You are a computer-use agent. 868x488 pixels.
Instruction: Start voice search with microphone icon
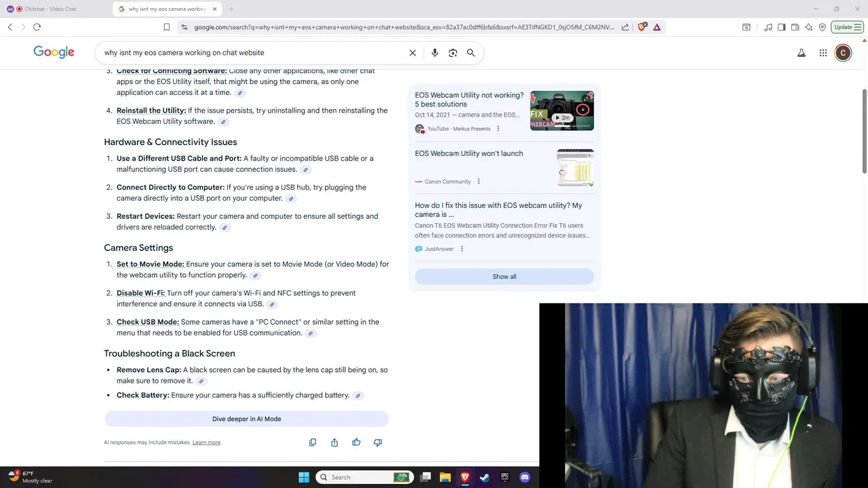pos(435,53)
